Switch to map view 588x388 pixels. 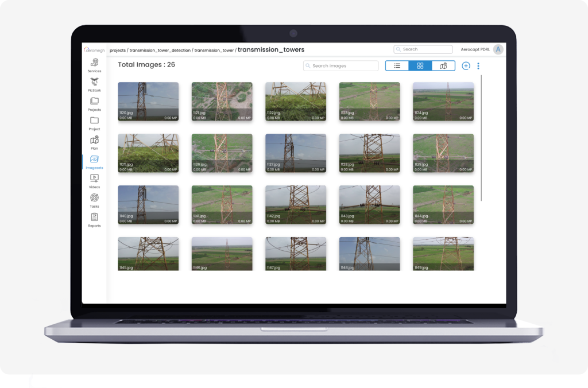point(443,66)
